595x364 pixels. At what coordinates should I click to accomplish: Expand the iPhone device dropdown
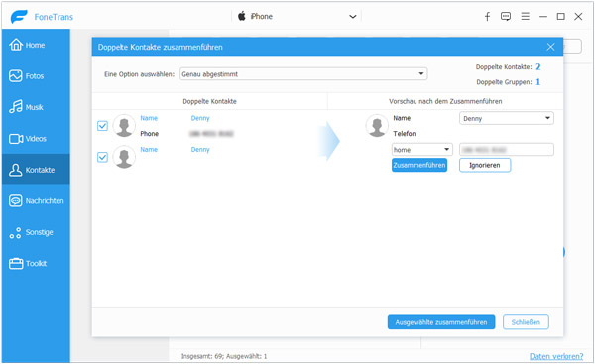click(x=352, y=16)
